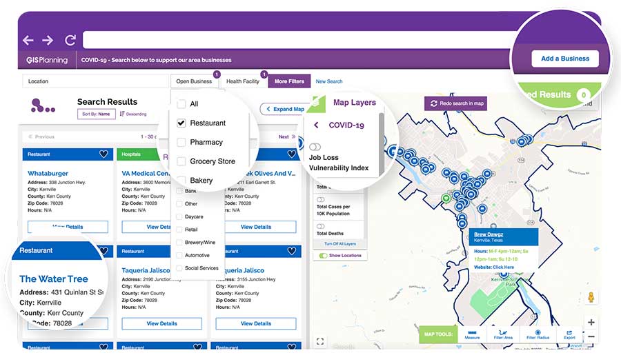Open the Health Facility filter dropdown
Viewport: 621px width, 364px height.
pyautogui.click(x=243, y=81)
